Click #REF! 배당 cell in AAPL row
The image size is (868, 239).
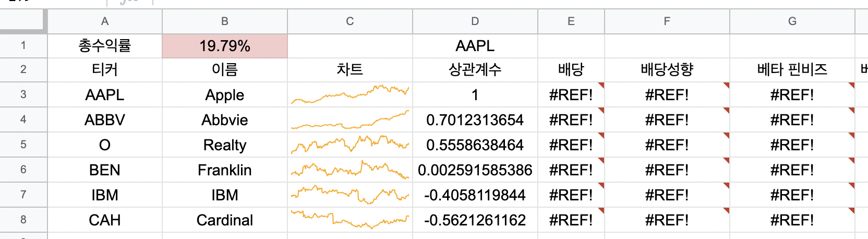571,94
